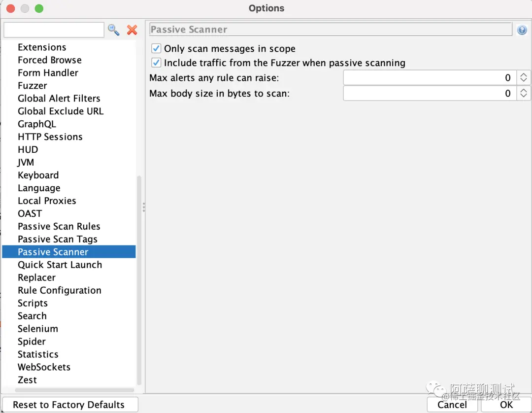Click Reset to Factory Defaults button

click(70, 405)
